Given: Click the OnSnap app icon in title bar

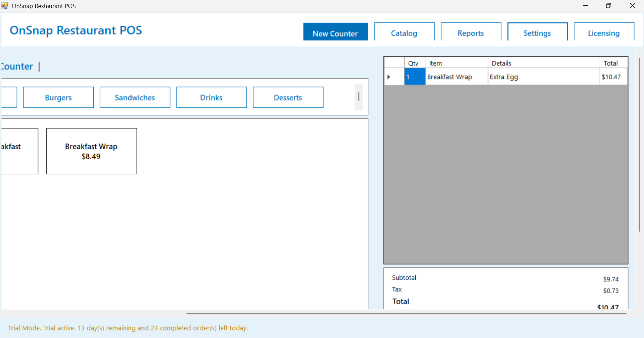Looking at the screenshot, I should coord(5,6).
